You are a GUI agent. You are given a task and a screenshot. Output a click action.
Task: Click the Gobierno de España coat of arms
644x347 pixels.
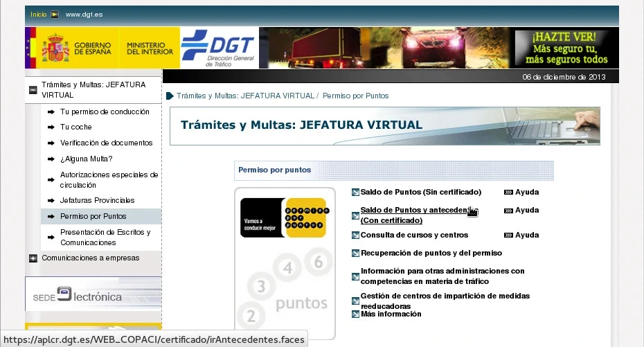pos(55,48)
